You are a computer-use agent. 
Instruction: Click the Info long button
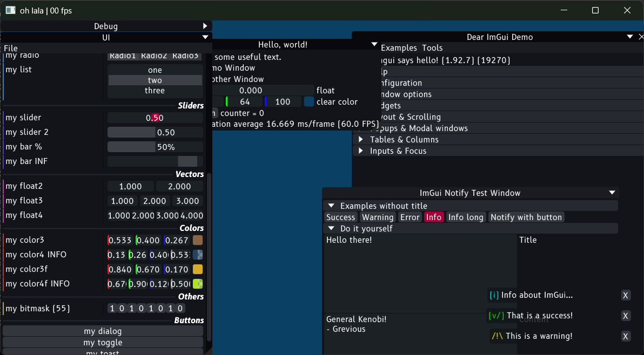[466, 217]
